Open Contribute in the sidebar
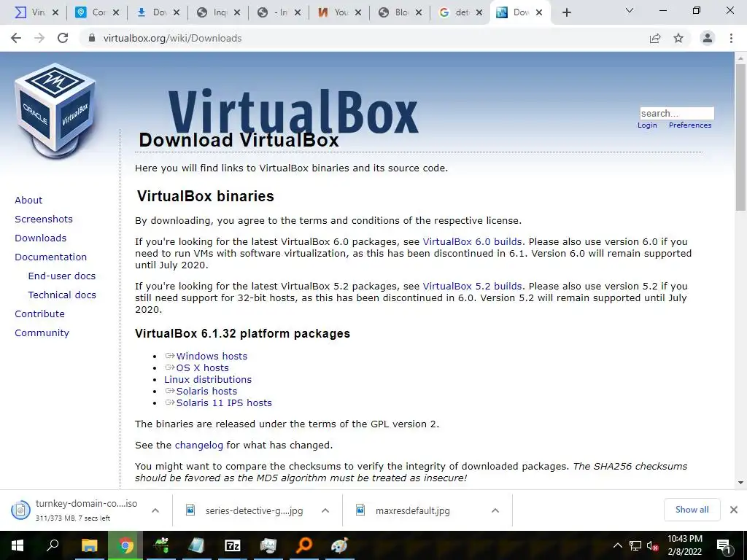The height and width of the screenshot is (560, 747). pyautogui.click(x=39, y=314)
